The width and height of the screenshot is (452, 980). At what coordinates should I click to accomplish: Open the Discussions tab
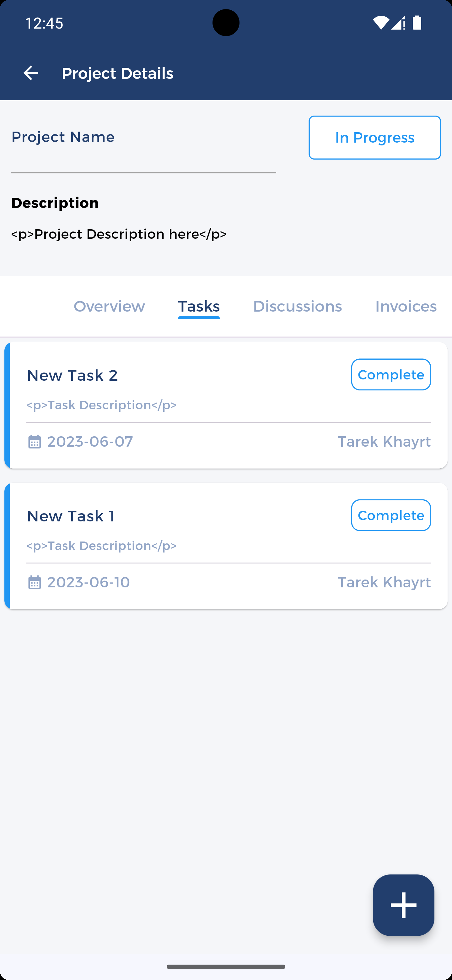[x=297, y=306]
